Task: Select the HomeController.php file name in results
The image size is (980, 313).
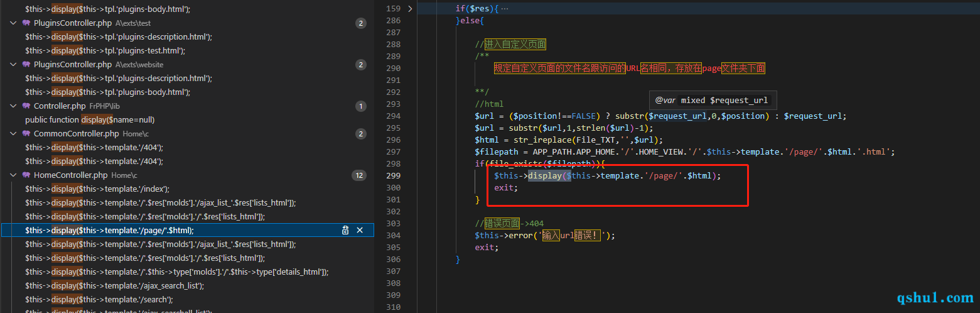Action: click(71, 175)
